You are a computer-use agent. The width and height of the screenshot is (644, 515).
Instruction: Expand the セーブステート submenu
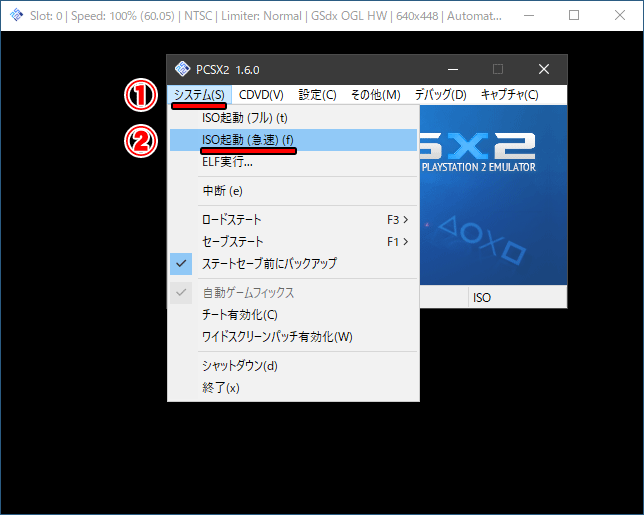click(x=293, y=241)
